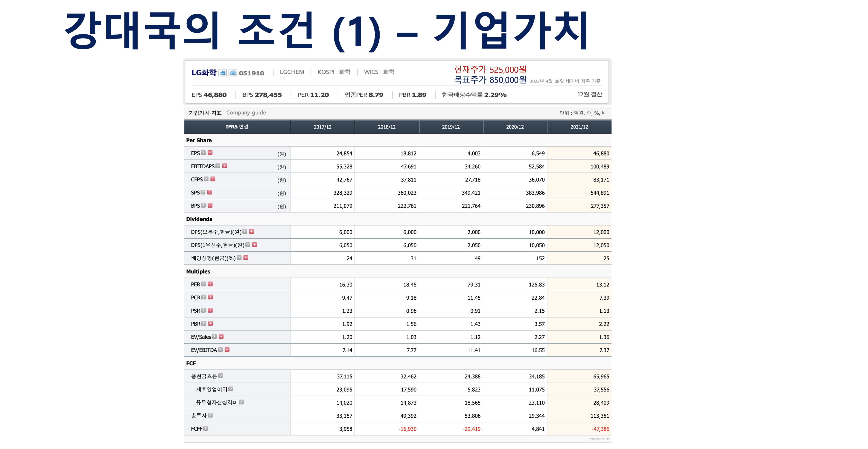Image resolution: width=868 pixels, height=449 pixels.
Task: Click the EPS help question-mark icon
Action: click(203, 153)
